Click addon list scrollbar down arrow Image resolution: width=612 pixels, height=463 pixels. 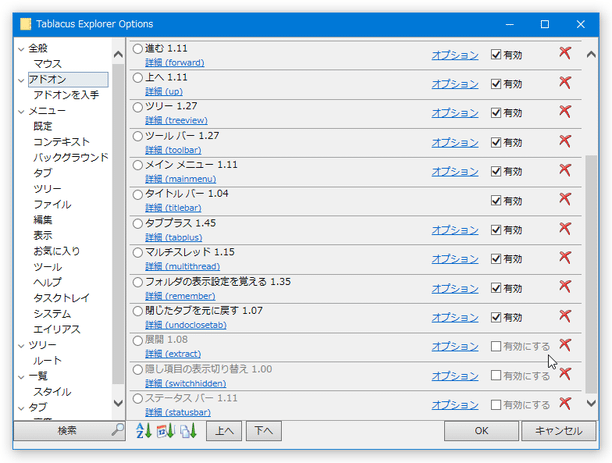point(591,403)
